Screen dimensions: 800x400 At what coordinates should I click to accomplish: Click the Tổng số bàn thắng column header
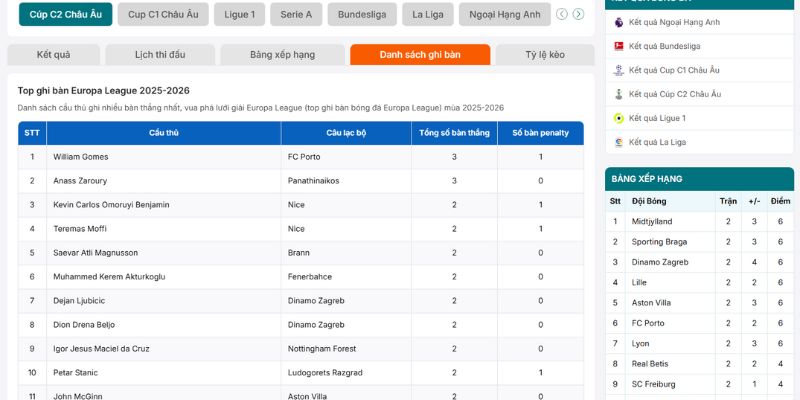click(x=454, y=133)
